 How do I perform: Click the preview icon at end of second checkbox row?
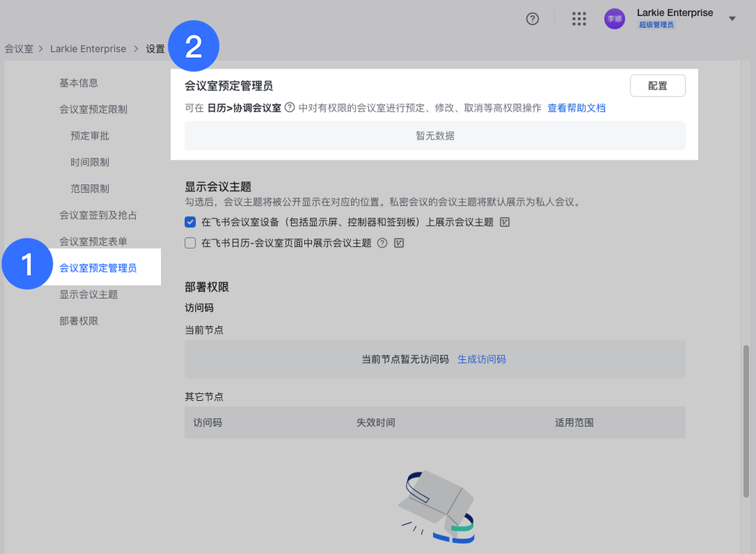point(398,243)
